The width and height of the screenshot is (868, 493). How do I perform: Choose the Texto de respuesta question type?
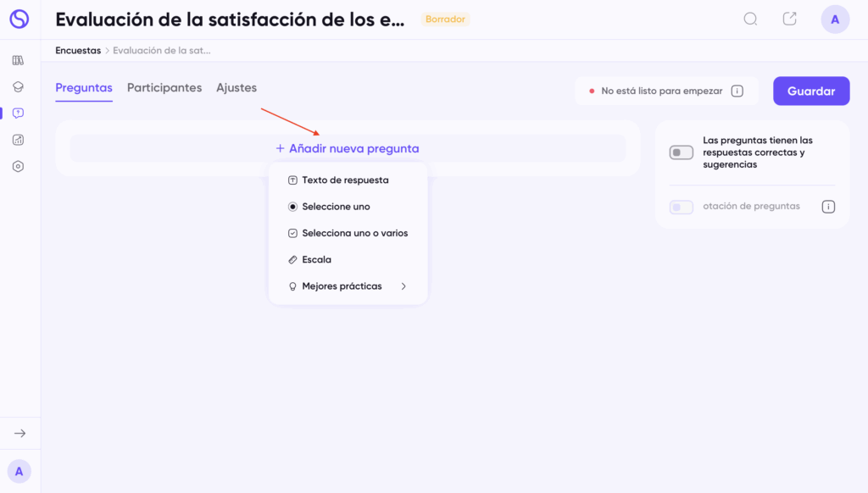coord(344,180)
